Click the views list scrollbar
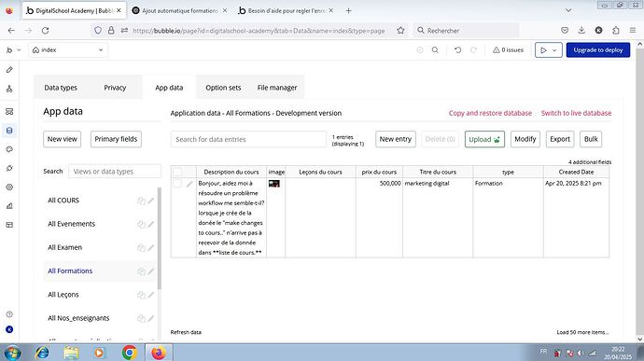 (x=160, y=238)
